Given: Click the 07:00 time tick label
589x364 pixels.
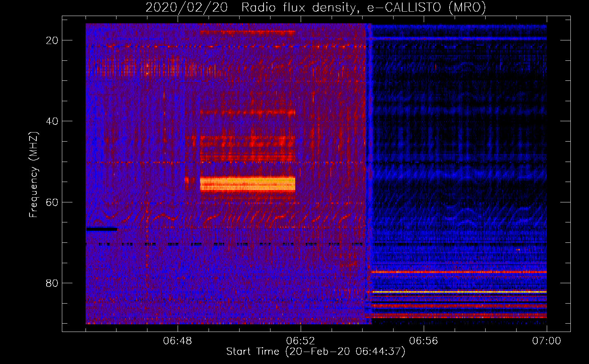Looking at the screenshot, I should tap(547, 341).
